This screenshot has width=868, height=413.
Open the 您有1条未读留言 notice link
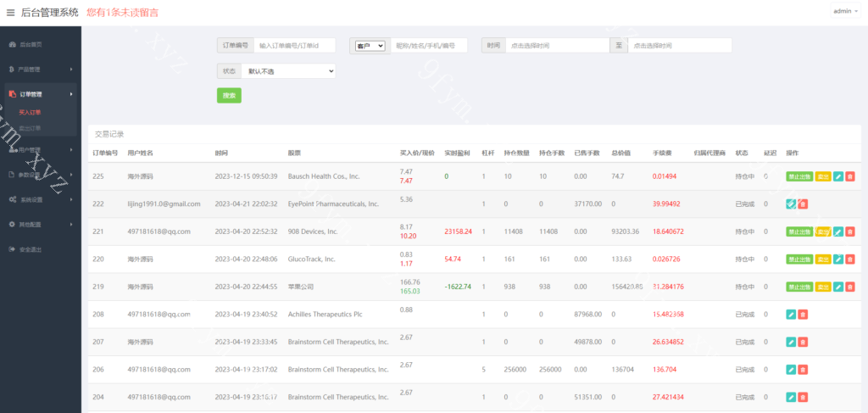[122, 12]
